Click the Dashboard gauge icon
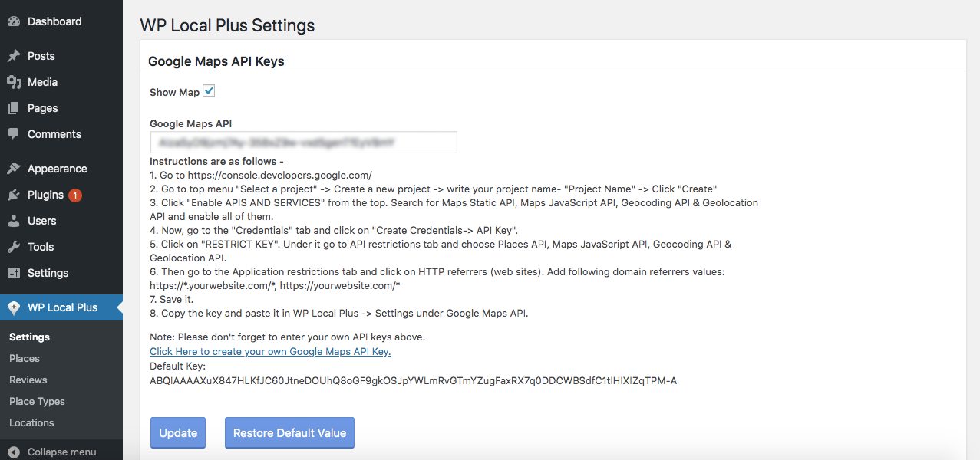This screenshot has height=460, width=980. 14,21
